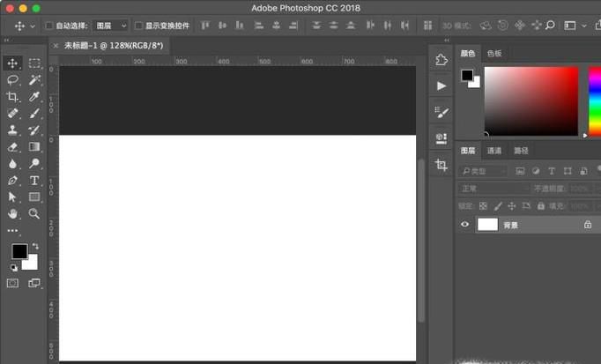Image resolution: width=601 pixels, height=364 pixels.
Task: Change the screen mode
Action: [x=34, y=283]
